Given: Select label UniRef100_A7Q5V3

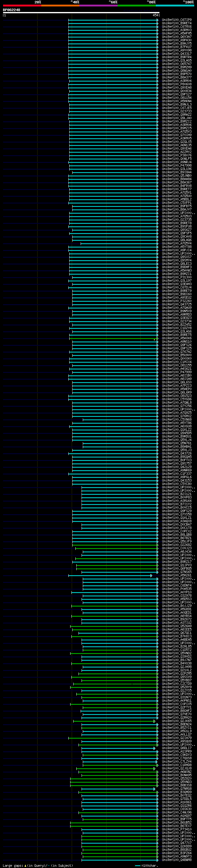Looking at the screenshot, I should pos(177,131).
